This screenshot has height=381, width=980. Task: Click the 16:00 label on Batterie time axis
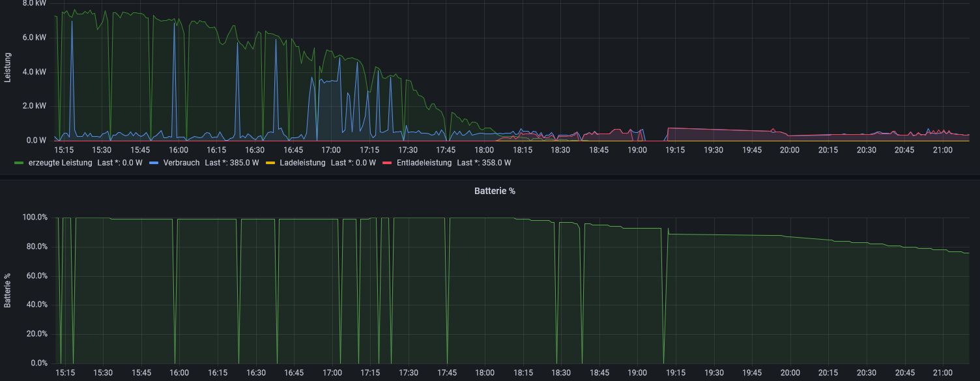point(179,373)
